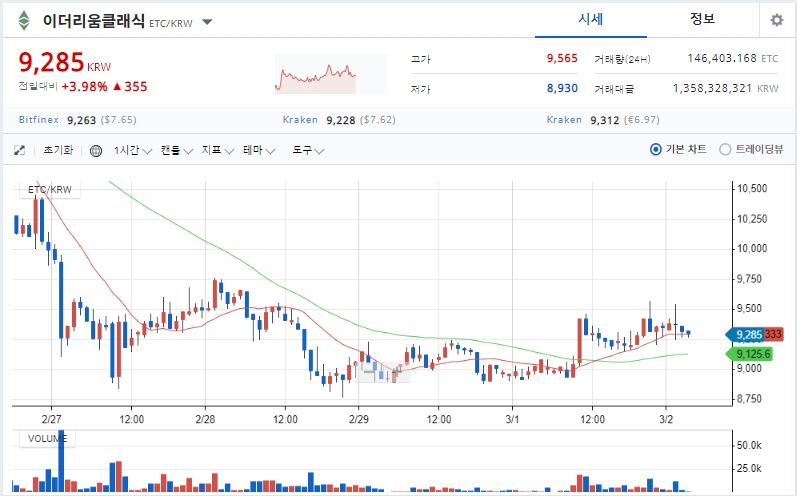Click the 8,930 low price value
This screenshot has width=797, height=496.
coord(562,88)
